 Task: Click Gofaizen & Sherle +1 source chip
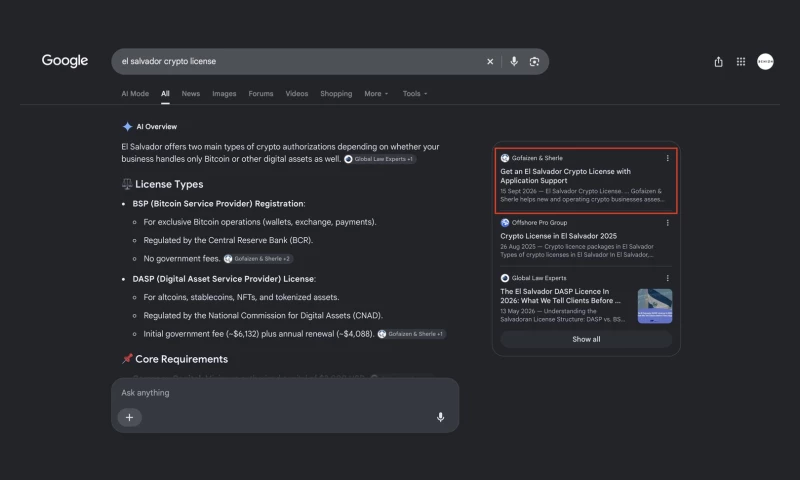pyautogui.click(x=411, y=334)
